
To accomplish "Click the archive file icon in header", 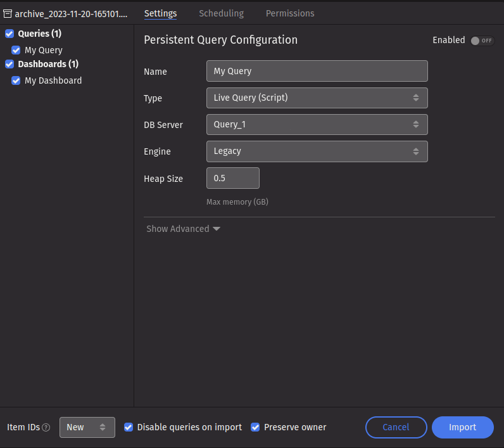I will point(8,13).
